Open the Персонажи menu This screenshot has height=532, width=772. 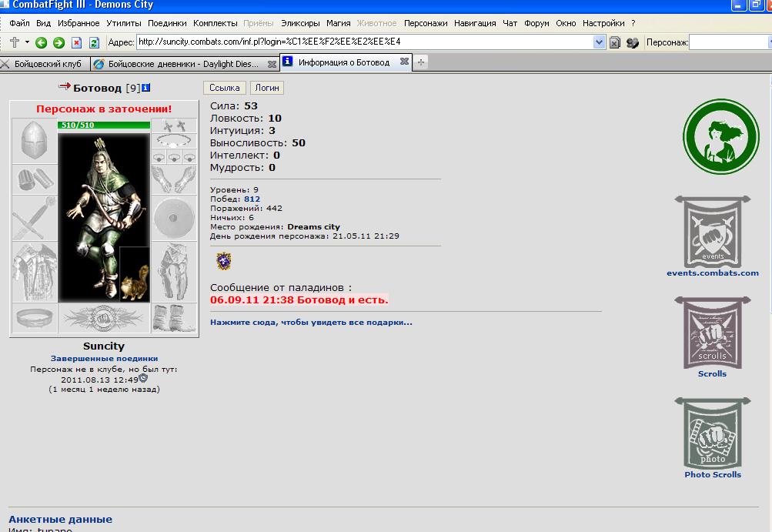coord(426,23)
